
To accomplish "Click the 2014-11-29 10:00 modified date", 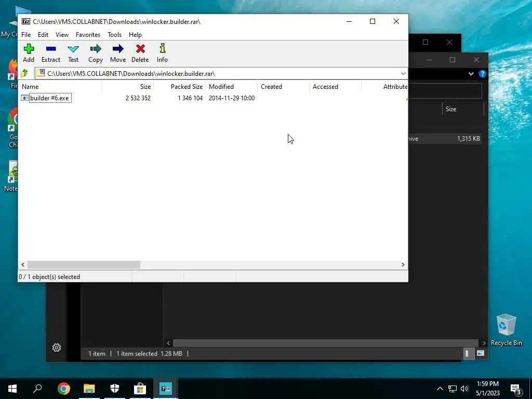I will tap(232, 98).
